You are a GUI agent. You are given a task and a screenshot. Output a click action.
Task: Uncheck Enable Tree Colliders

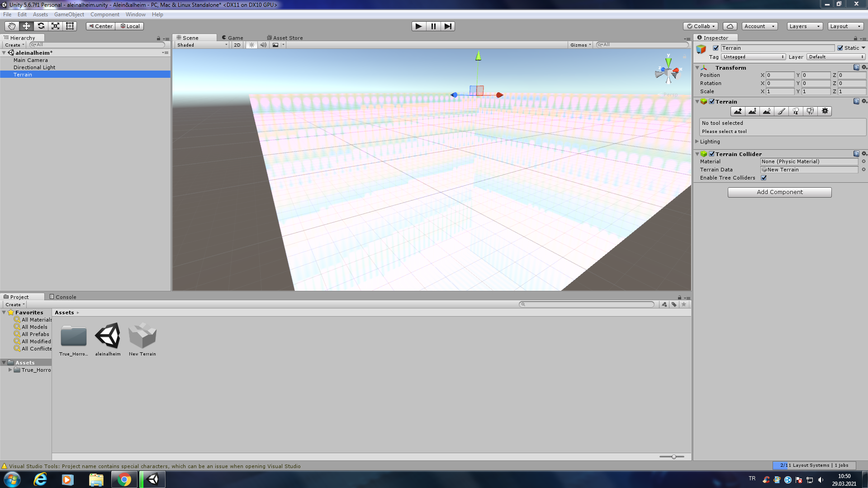(x=764, y=178)
